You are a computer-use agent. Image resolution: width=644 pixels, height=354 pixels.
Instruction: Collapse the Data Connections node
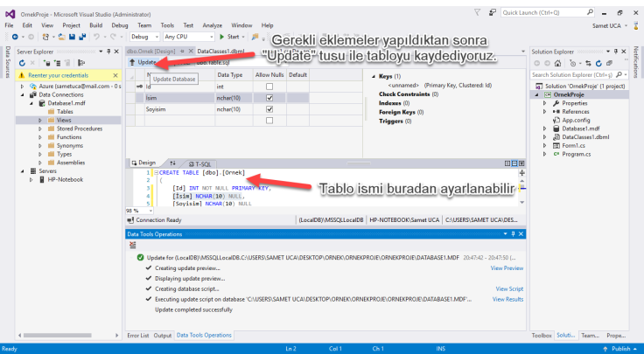(23, 94)
